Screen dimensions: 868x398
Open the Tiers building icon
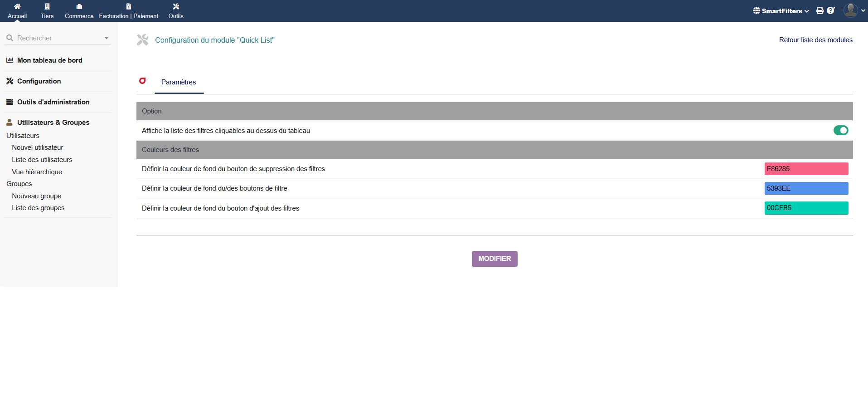point(47,6)
